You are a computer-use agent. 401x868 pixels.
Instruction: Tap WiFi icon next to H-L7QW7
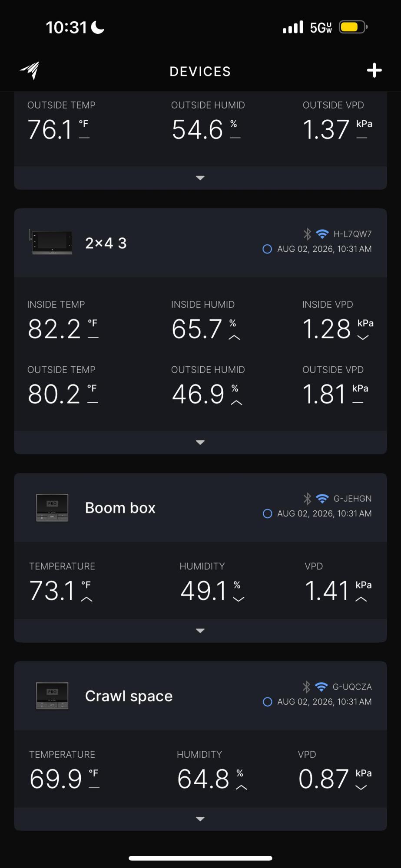(322, 234)
